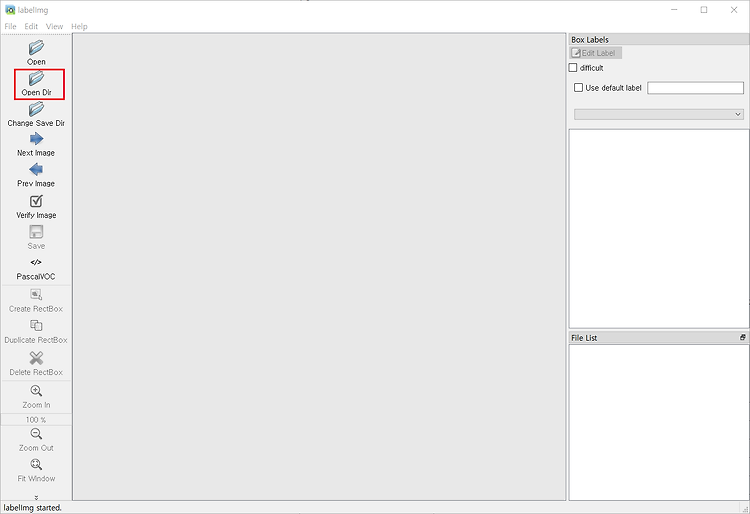Open the View menu
Image resolution: width=750 pixels, height=514 pixels.
point(55,26)
